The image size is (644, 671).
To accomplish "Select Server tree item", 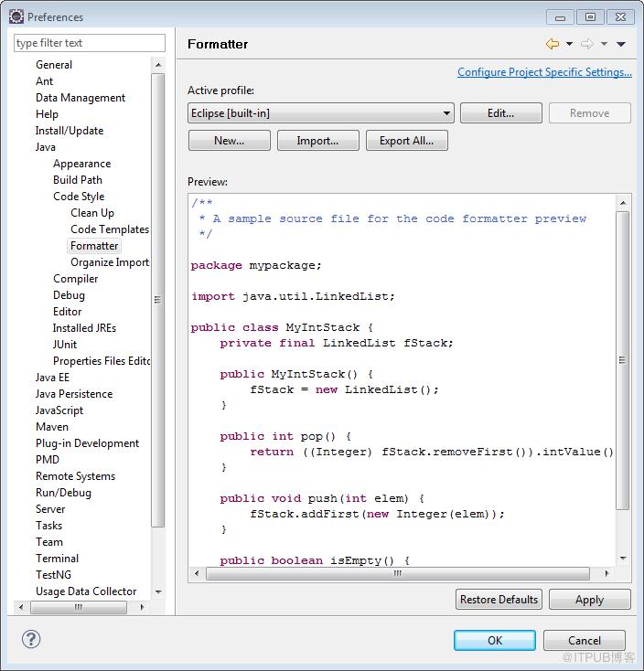I will [x=50, y=509].
